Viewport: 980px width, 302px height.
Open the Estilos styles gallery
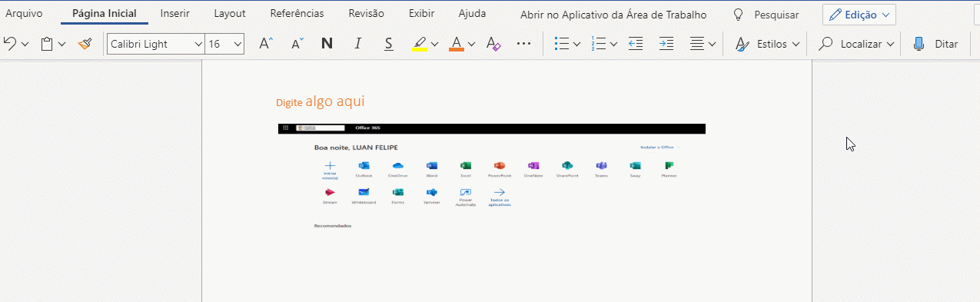767,44
